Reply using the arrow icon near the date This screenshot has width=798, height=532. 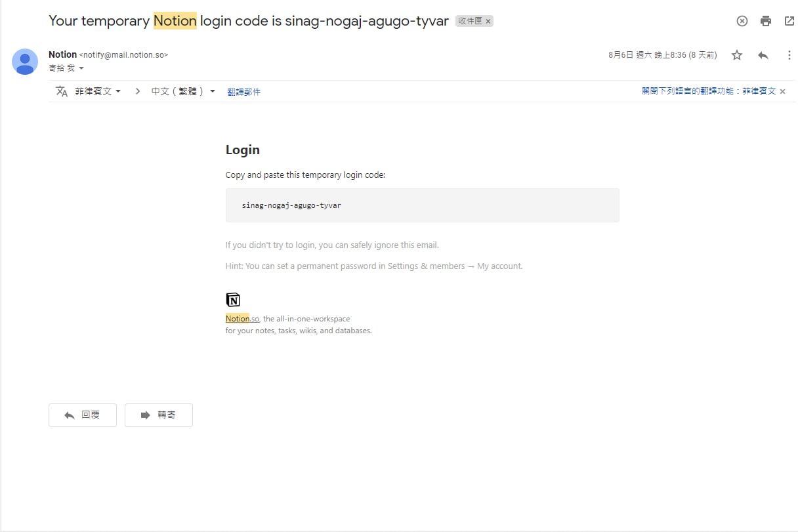tap(763, 55)
